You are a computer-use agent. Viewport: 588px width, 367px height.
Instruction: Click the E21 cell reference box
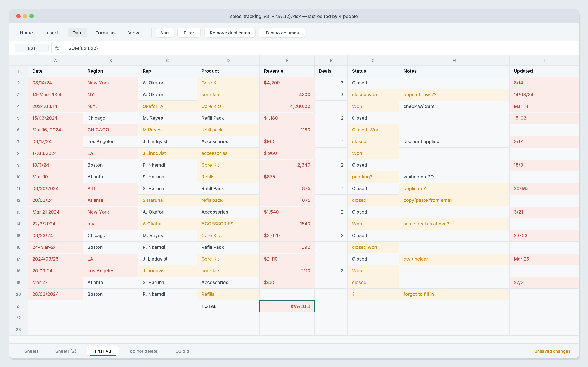[x=32, y=48]
